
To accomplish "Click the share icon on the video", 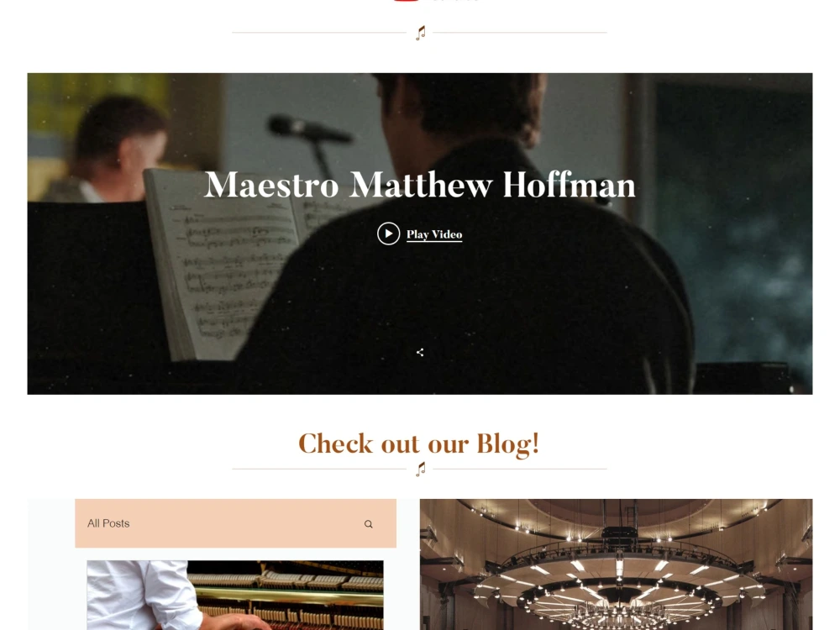I will click(x=420, y=352).
